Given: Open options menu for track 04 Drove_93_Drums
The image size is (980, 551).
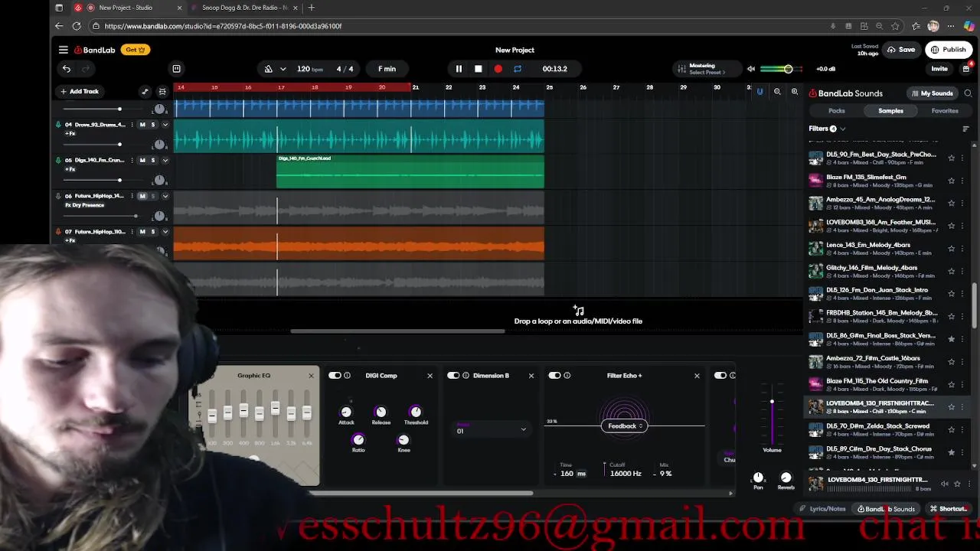Looking at the screenshot, I should [x=132, y=125].
